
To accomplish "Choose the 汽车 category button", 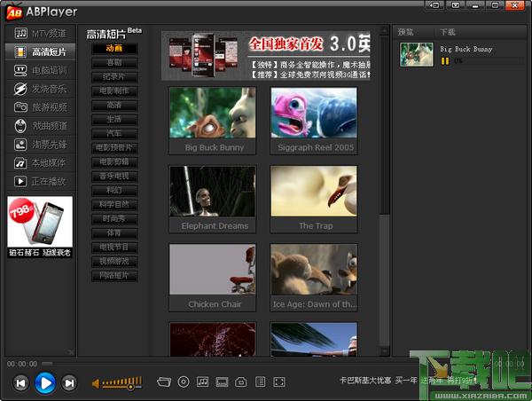I will pyautogui.click(x=114, y=133).
